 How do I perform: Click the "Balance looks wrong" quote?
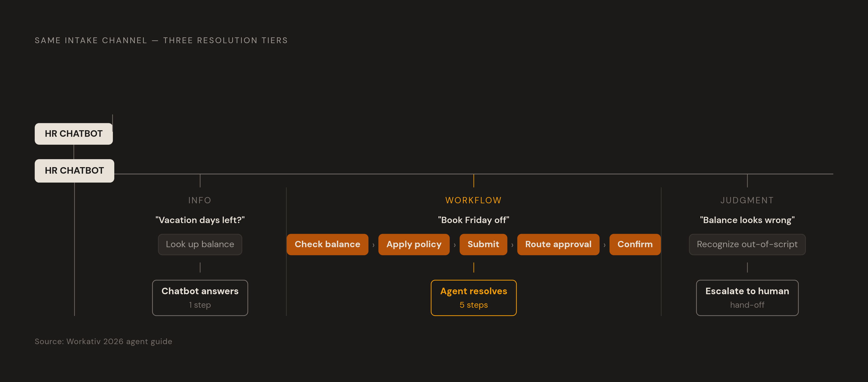point(747,220)
